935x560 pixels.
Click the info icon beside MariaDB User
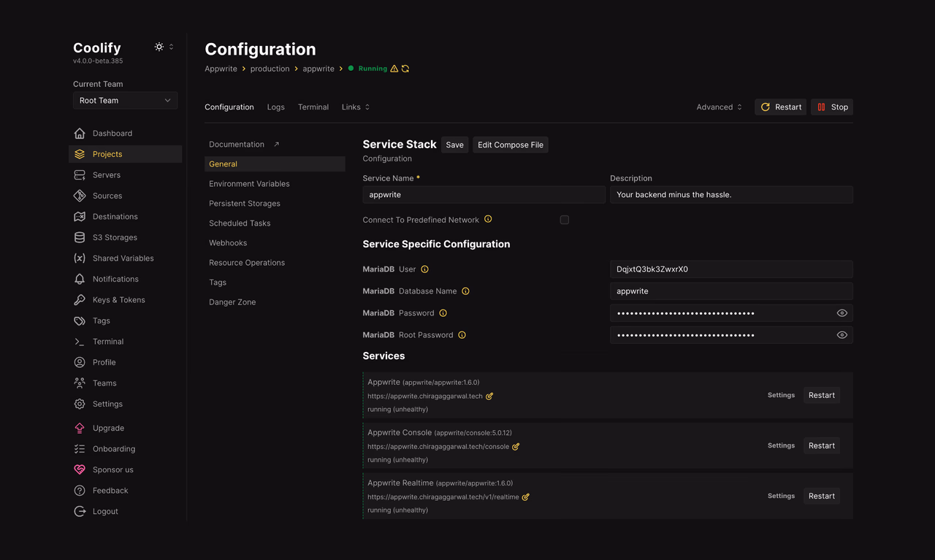point(424,269)
